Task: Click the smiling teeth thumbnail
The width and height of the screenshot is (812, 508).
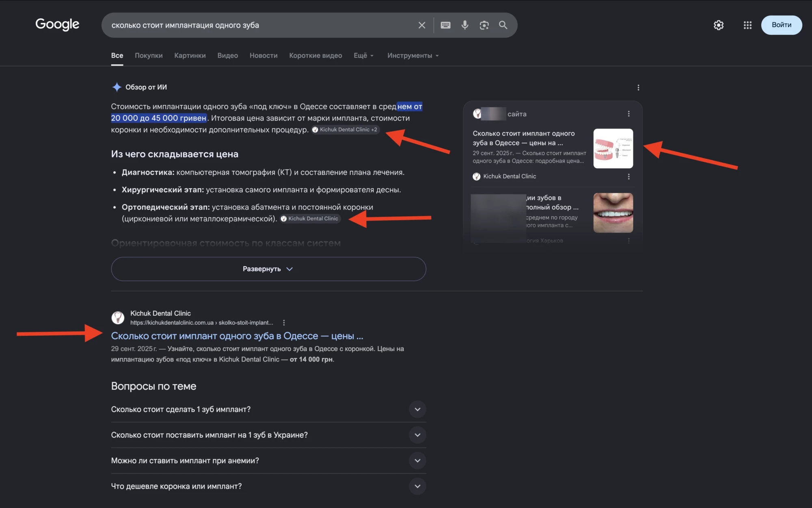Action: coord(613,213)
